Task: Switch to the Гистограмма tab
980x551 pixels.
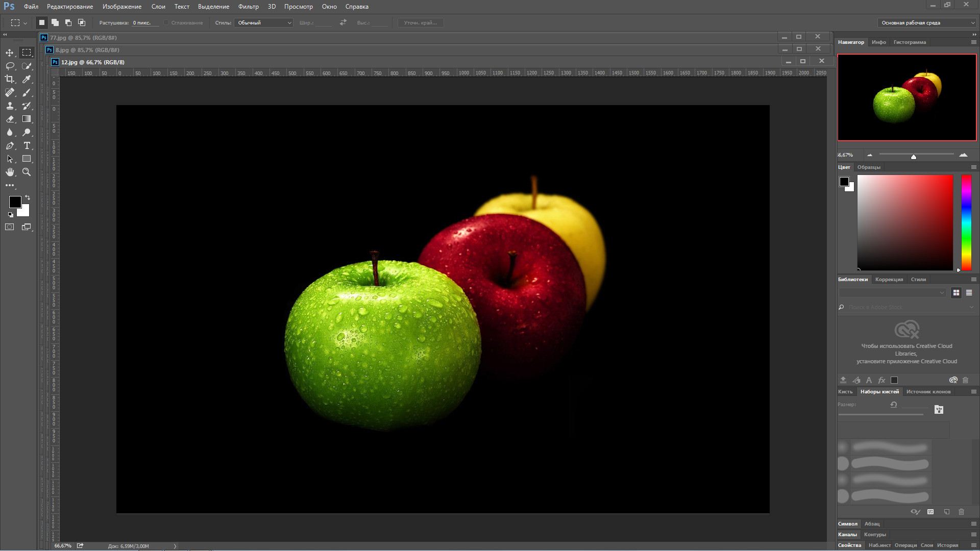Action: click(x=909, y=42)
